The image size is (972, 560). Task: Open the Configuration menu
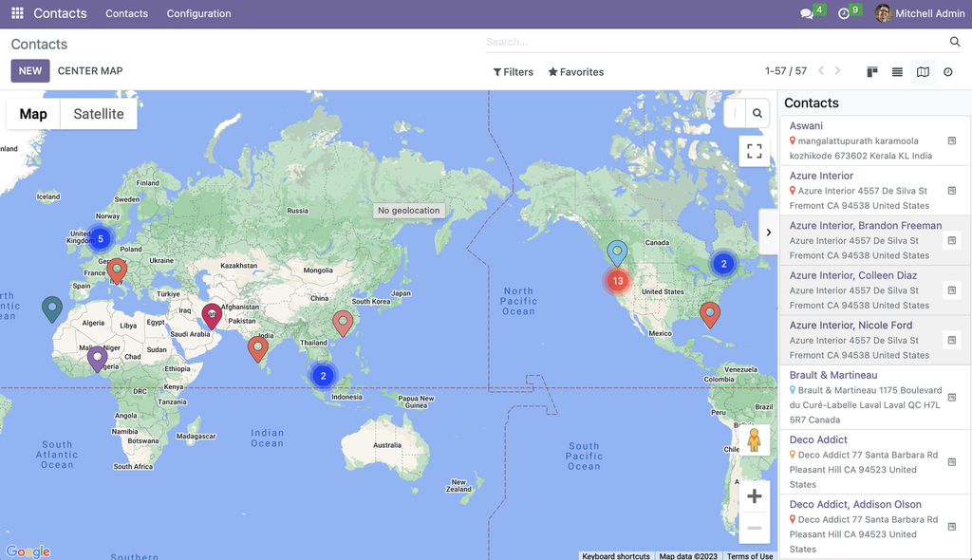point(198,13)
